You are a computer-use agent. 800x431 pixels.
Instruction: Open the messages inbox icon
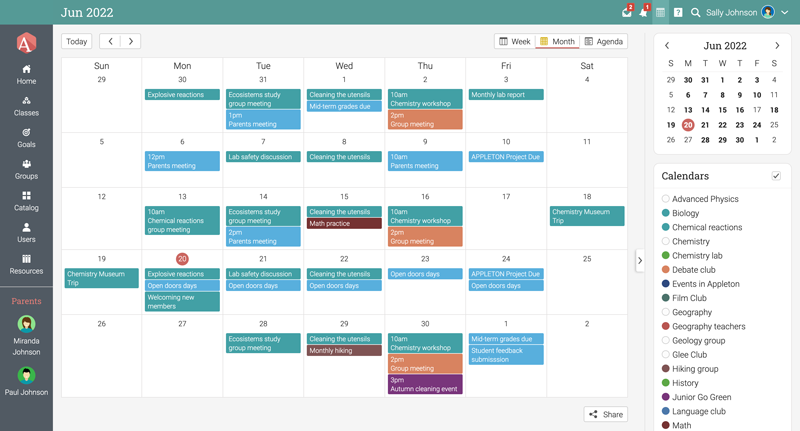point(626,13)
